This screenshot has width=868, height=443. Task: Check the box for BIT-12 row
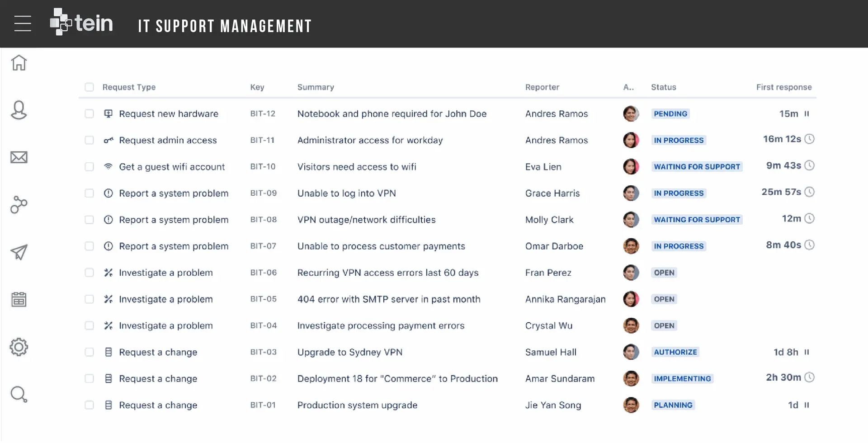pyautogui.click(x=90, y=114)
